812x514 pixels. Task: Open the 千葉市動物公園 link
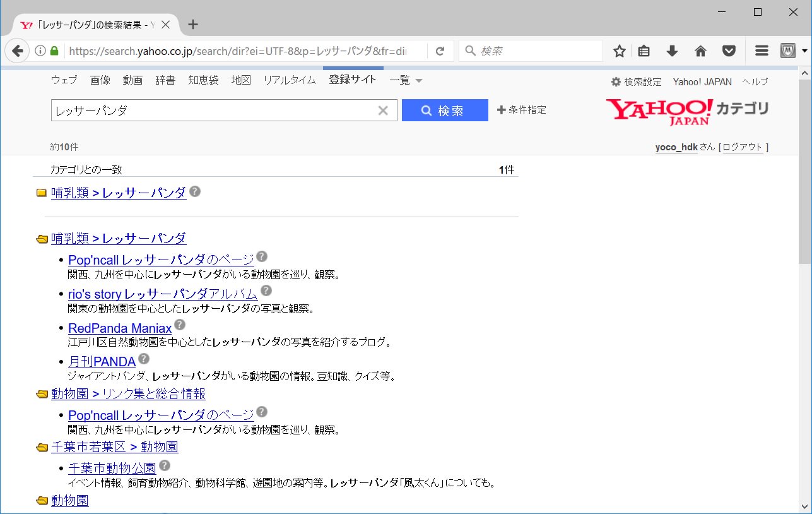click(x=112, y=468)
